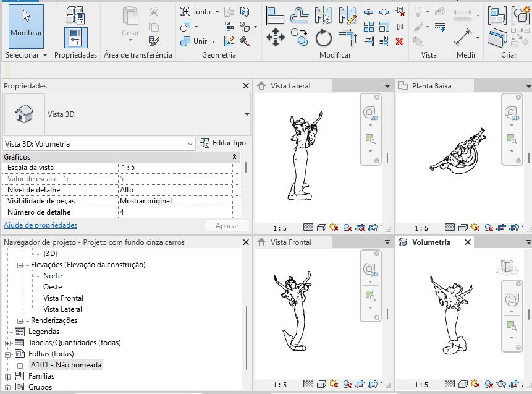Screen dimensions: 532x394
Task: Toggle sun path in Vista Frontal view
Action: pos(334,384)
